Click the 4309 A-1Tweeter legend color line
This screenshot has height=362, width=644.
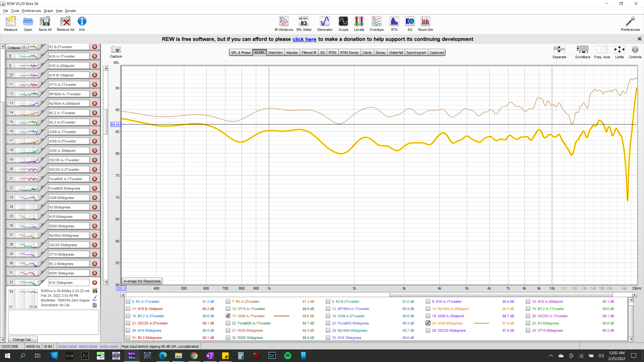[x=281, y=316]
